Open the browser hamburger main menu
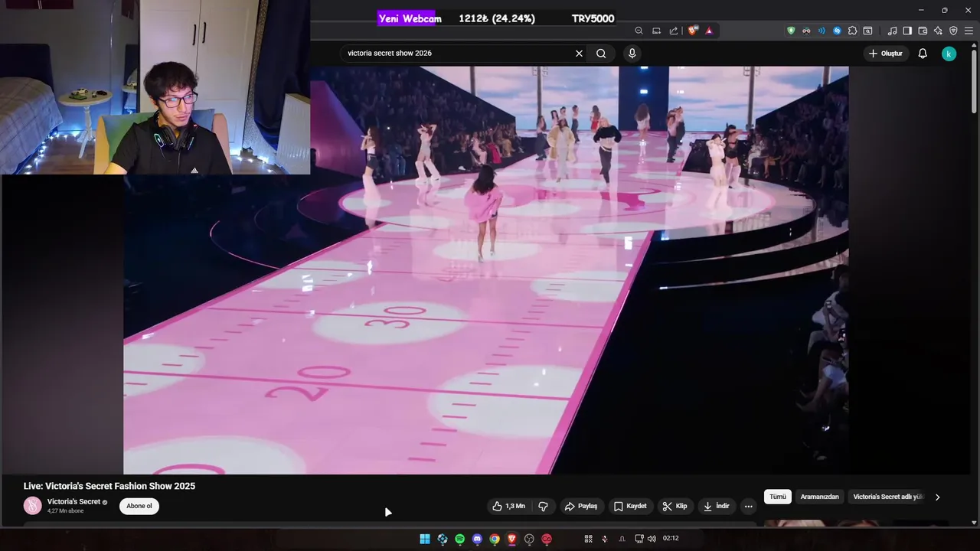Screen dimensions: 980x551 (x=969, y=31)
